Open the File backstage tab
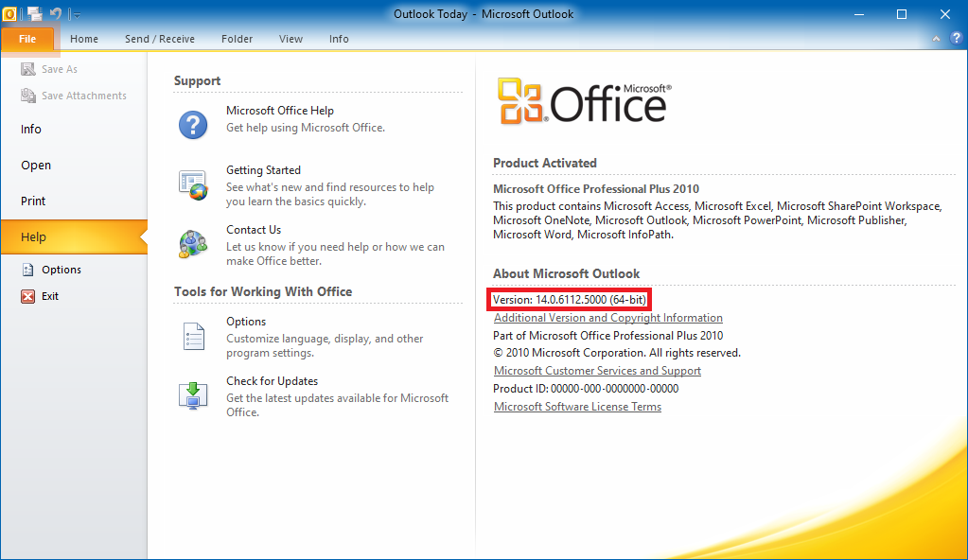 [x=27, y=39]
